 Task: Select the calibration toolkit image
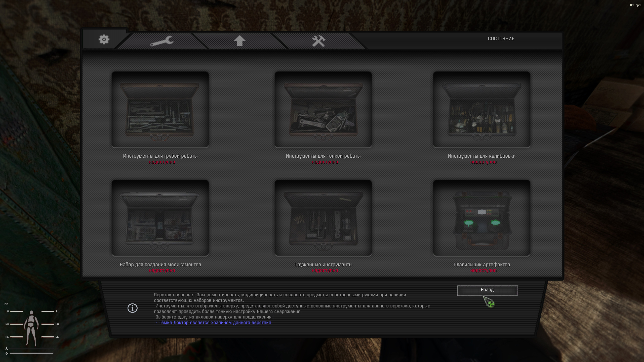point(481,110)
